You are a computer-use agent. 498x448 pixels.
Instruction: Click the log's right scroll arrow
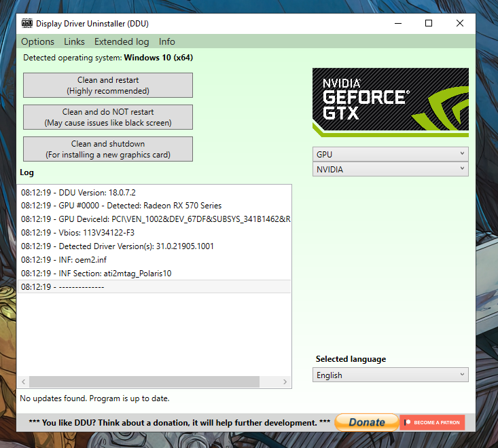[286, 382]
